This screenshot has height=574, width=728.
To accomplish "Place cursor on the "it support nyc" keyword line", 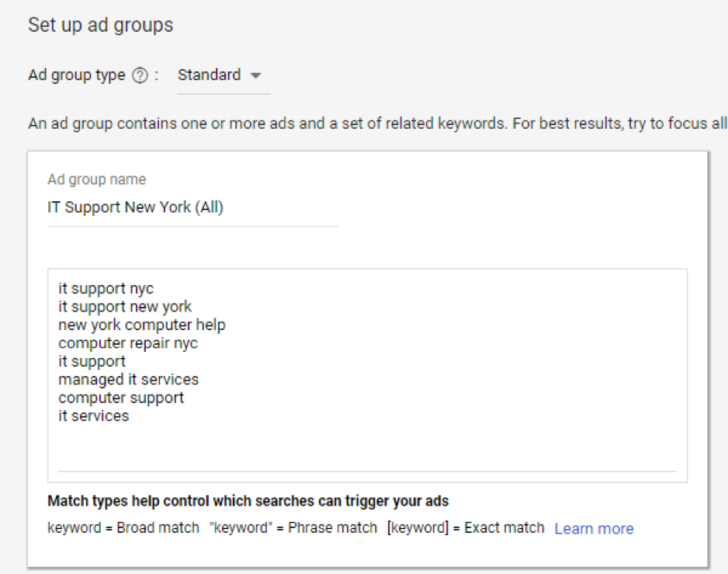I will (x=106, y=289).
